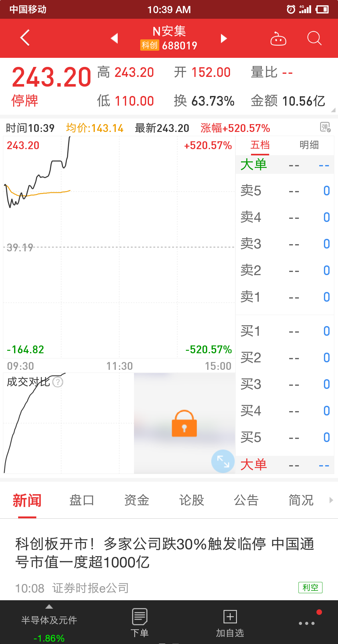Viewport: 338px width, 644px height.
Task: Tap the orange lock icon
Action: coord(184,423)
